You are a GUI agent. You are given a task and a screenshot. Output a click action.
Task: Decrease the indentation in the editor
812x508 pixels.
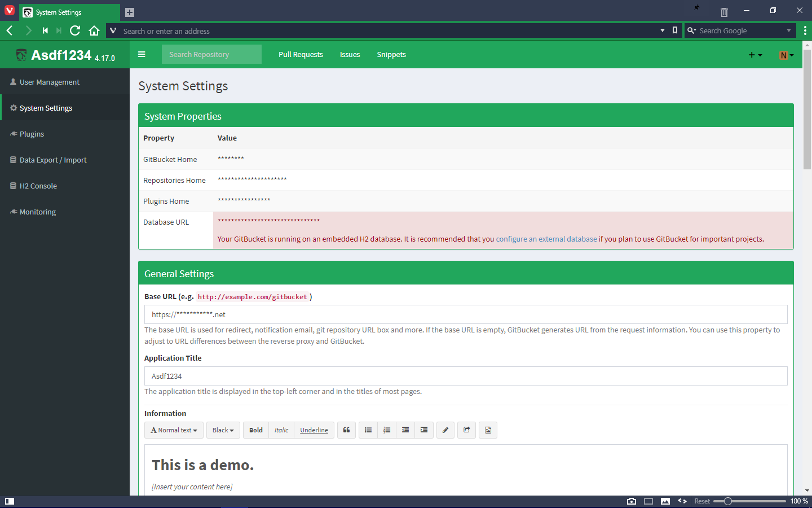point(405,430)
